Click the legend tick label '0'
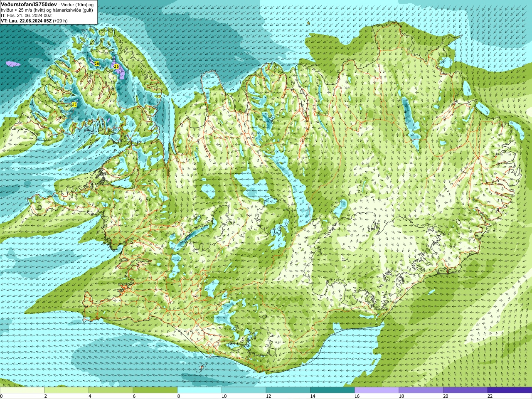The width and height of the screenshot is (532, 399). point(2,397)
